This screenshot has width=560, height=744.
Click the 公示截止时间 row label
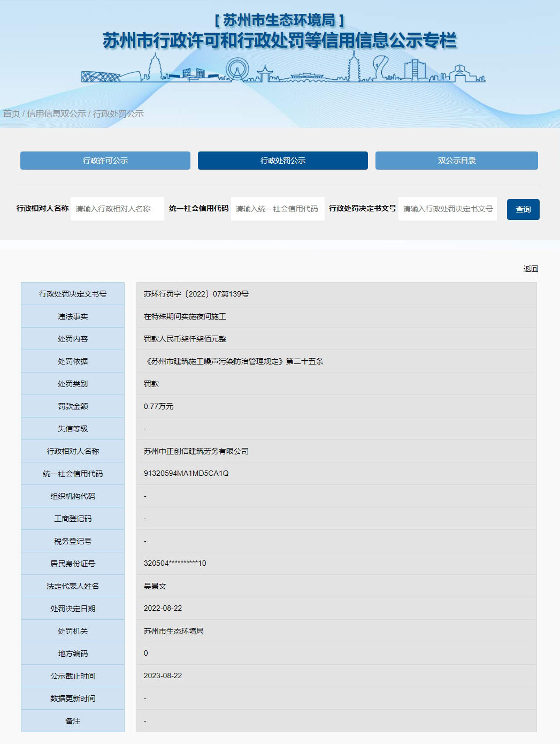point(73,676)
